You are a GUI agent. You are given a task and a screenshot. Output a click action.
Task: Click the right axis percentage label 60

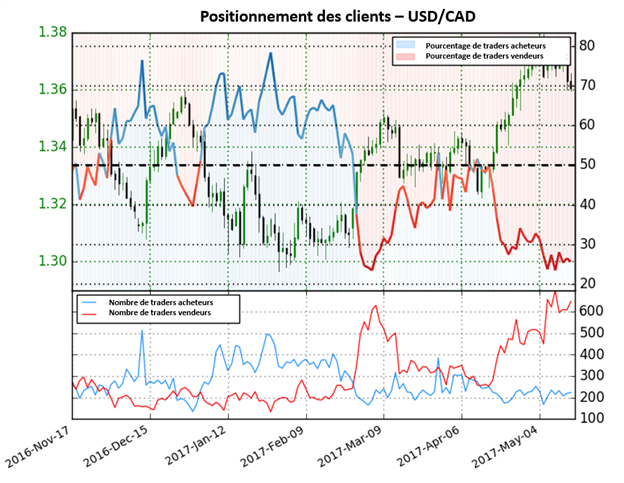(587, 125)
